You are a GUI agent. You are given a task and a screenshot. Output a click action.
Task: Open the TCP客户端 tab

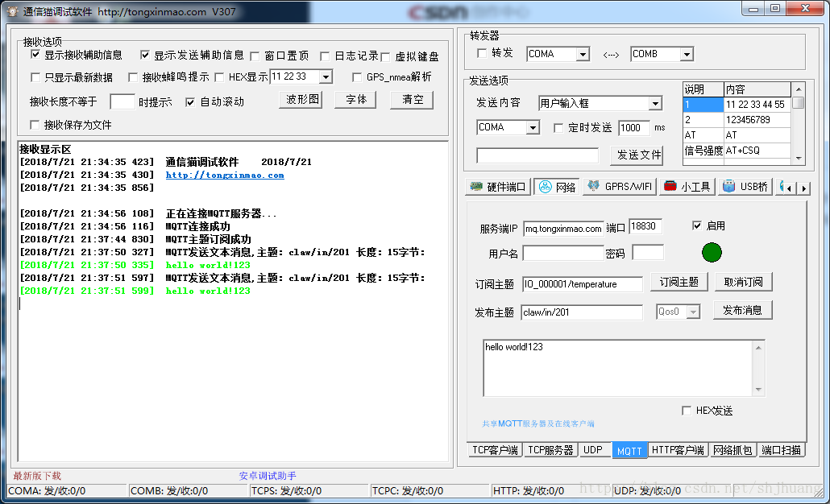pos(495,450)
